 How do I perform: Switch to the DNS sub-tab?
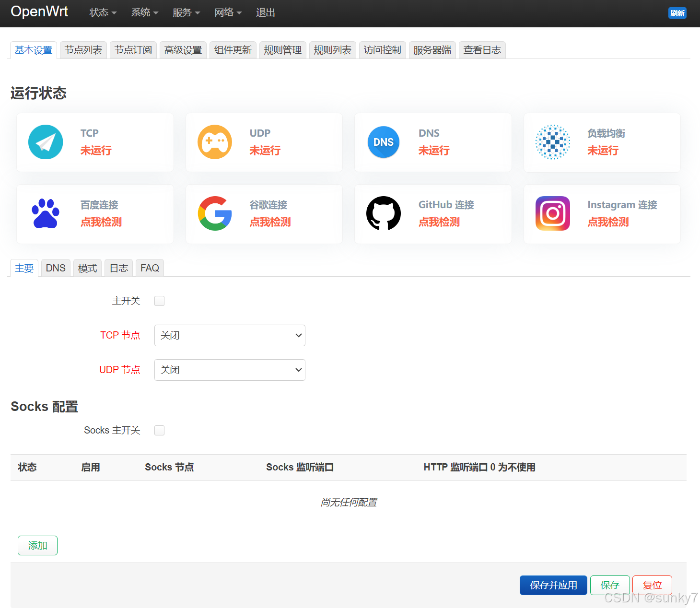point(56,268)
